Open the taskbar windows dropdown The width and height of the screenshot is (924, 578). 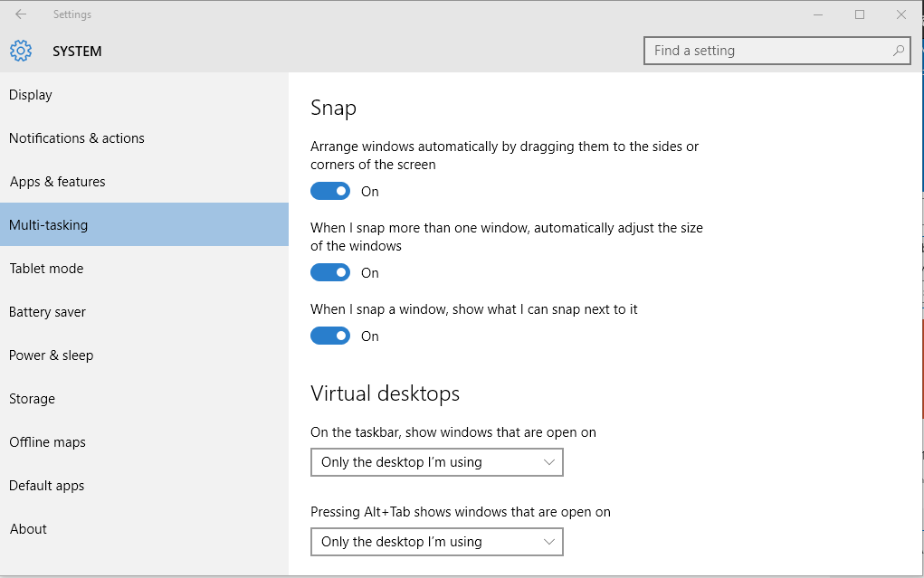pos(436,462)
